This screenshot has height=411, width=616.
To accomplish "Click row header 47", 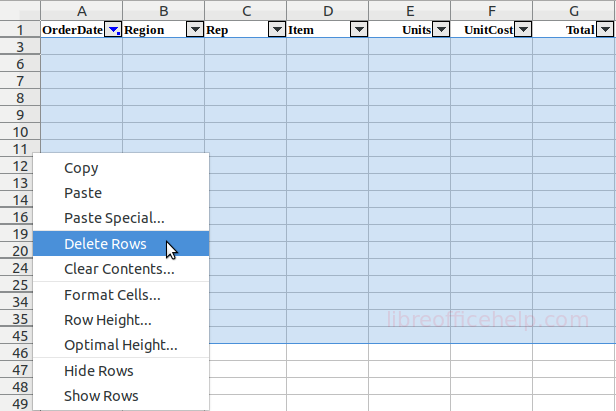I will (x=16, y=370).
